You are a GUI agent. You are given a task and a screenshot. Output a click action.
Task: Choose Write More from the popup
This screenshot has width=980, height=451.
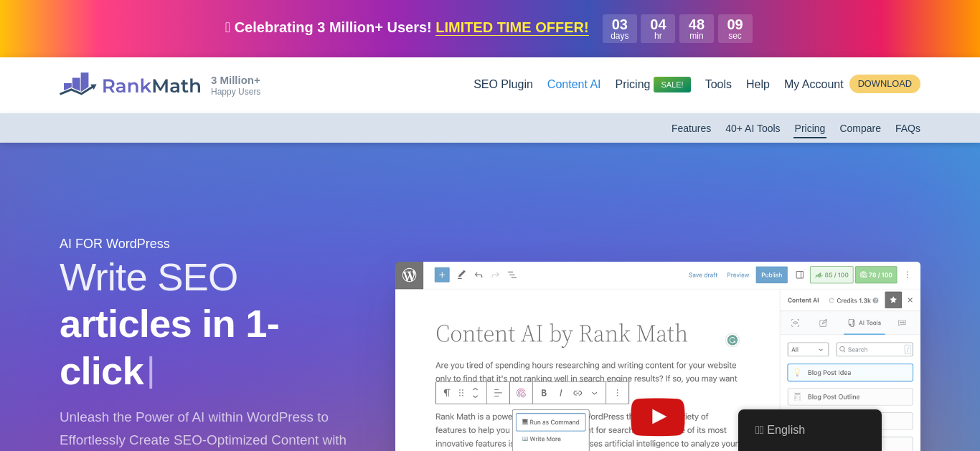[542, 439]
